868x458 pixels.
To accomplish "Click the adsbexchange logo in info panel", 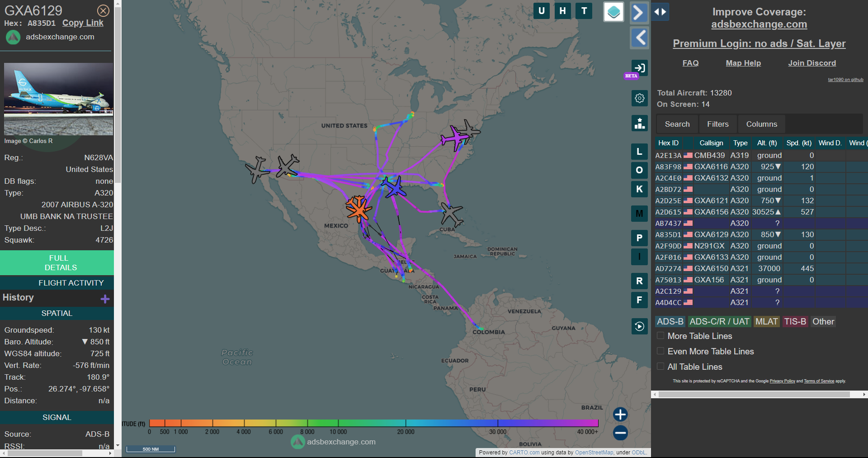I will (x=13, y=37).
